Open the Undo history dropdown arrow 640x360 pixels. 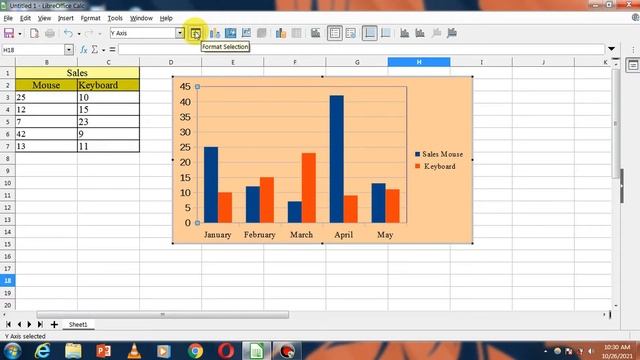(x=79, y=33)
